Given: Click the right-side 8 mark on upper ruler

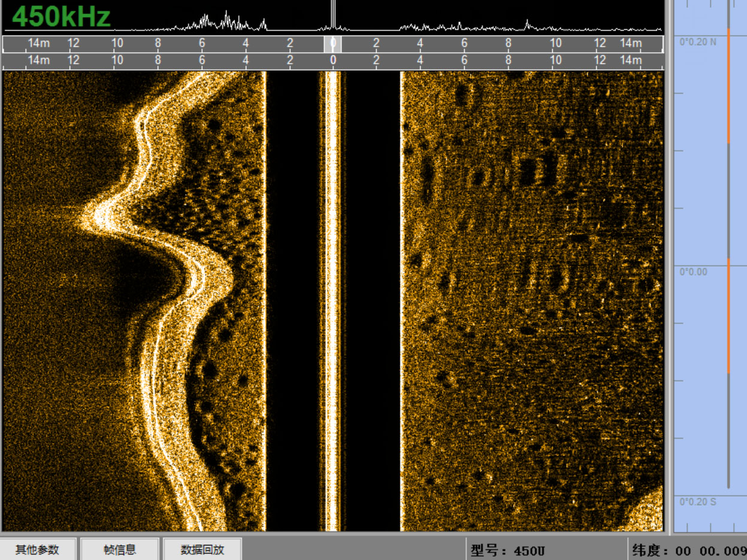Looking at the screenshot, I should [x=508, y=43].
